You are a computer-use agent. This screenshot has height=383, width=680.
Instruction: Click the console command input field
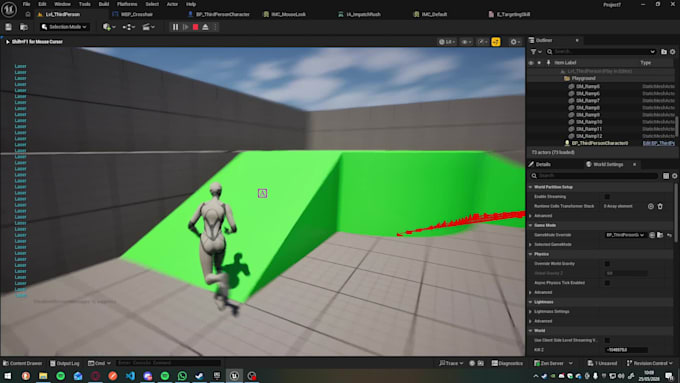(168, 363)
